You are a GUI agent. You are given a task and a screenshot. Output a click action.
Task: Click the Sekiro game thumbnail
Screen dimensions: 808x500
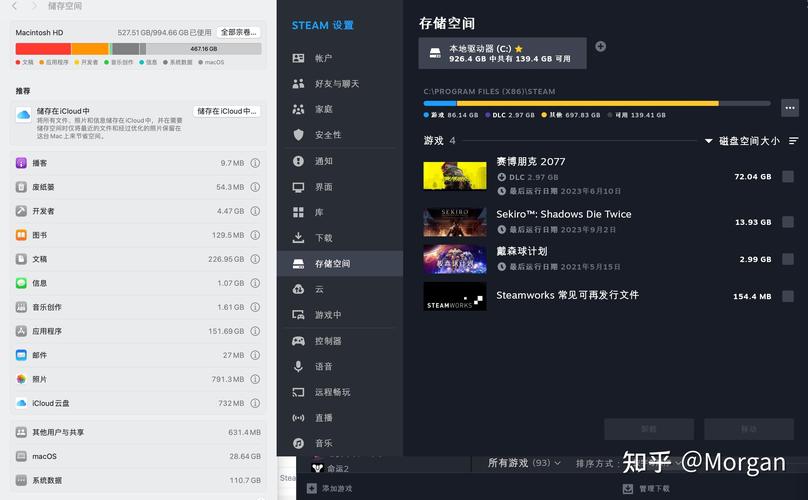[455, 222]
